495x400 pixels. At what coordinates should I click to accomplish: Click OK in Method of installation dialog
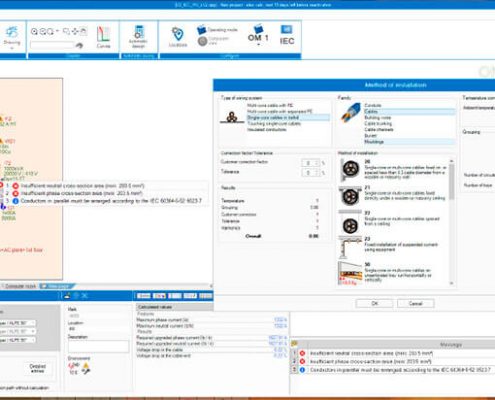[x=374, y=303]
